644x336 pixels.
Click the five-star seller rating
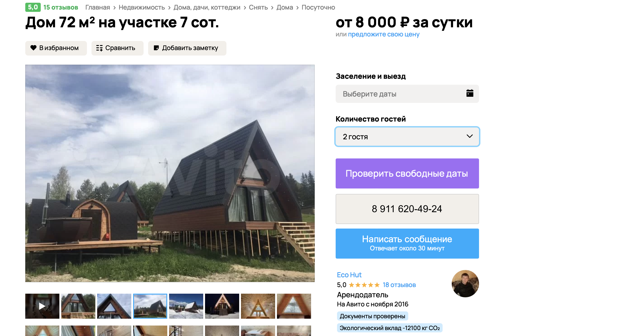[x=364, y=285]
